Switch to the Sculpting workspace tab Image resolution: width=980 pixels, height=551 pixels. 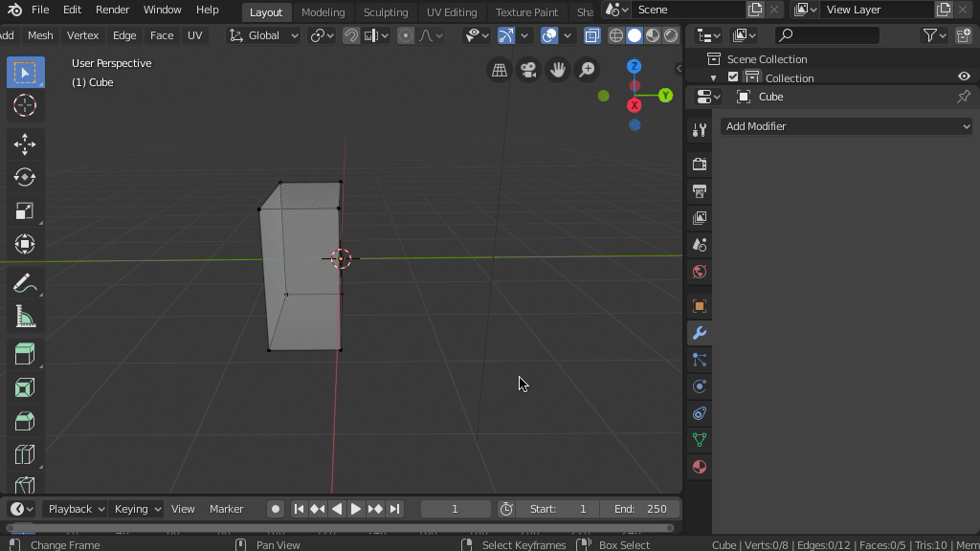click(386, 12)
